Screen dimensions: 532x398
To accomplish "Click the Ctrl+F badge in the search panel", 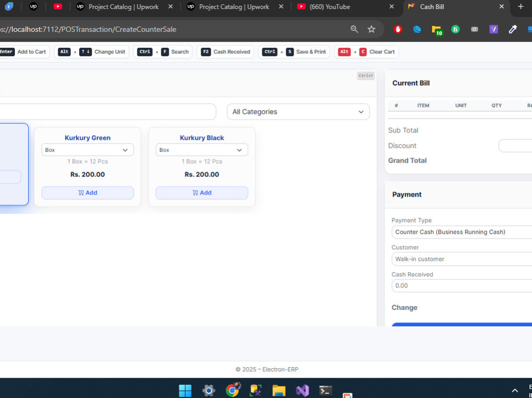I will pos(366,75).
